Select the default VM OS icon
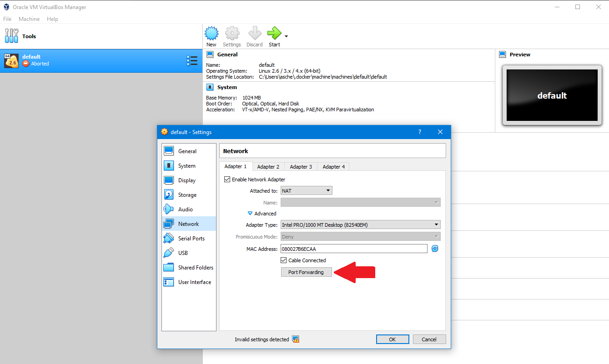Screen dimensions: 609x364 (x=11, y=61)
